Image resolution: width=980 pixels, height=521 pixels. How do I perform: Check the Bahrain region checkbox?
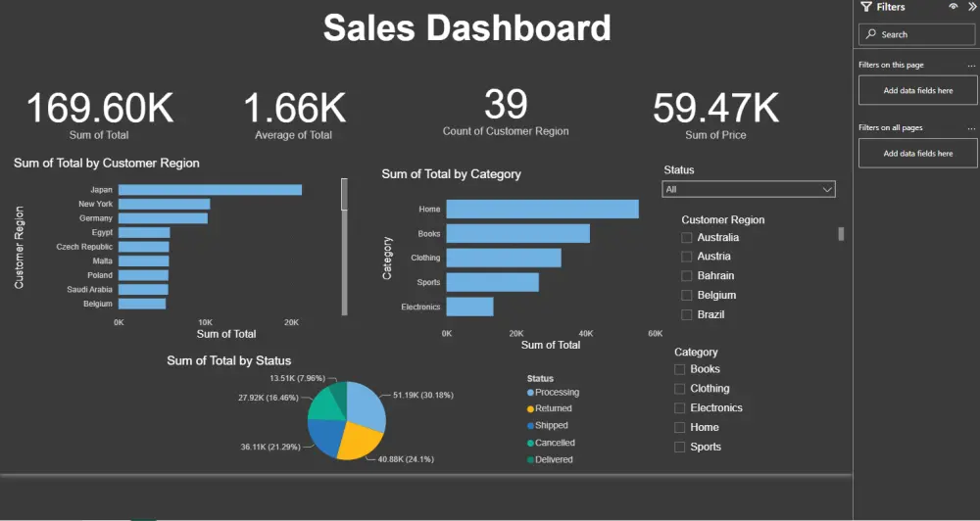[x=687, y=276]
